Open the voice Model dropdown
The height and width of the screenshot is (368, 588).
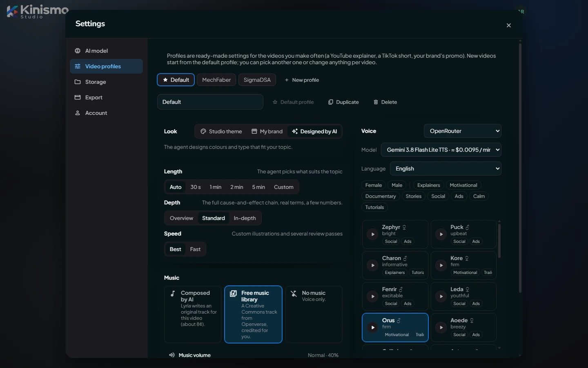click(x=441, y=150)
